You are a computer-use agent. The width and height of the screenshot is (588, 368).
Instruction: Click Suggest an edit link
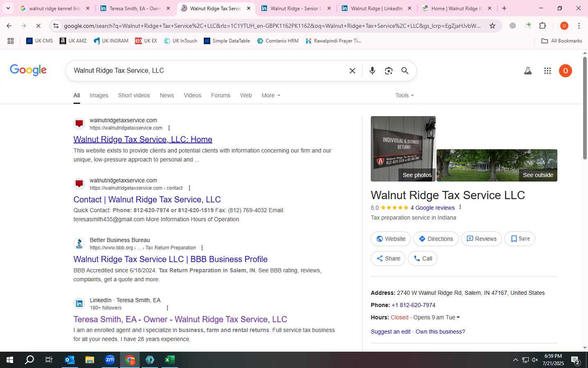tap(390, 332)
